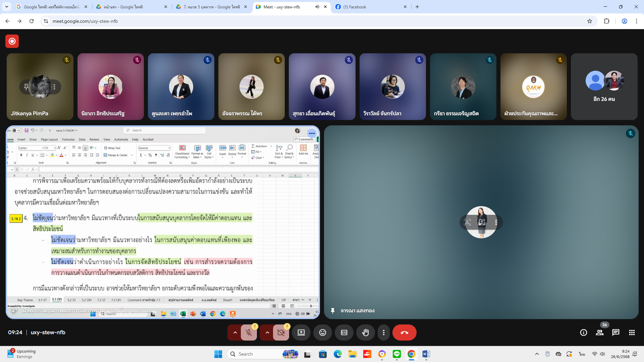Expand audio settings arrow next to microphone
Viewport: 644px width, 362px height.
click(235, 333)
